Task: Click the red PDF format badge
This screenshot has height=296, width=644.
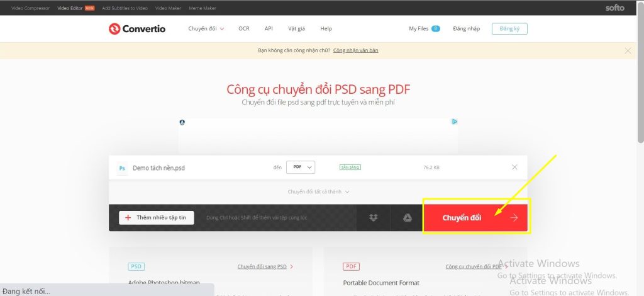Action: pos(351,266)
